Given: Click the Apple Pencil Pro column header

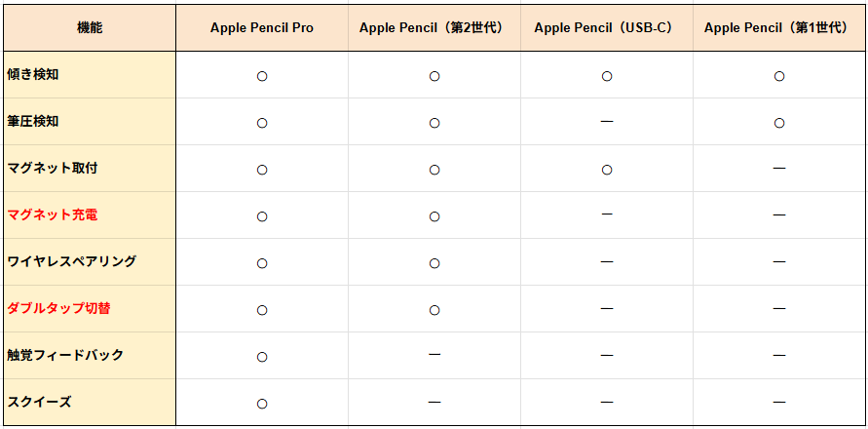Looking at the screenshot, I should (261, 28).
